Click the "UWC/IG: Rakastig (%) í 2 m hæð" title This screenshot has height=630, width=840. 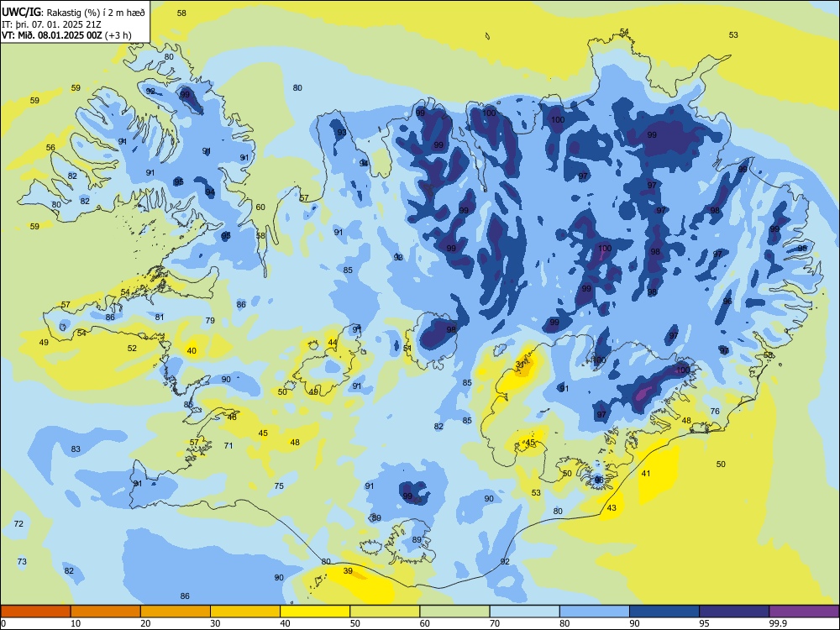coord(73,12)
